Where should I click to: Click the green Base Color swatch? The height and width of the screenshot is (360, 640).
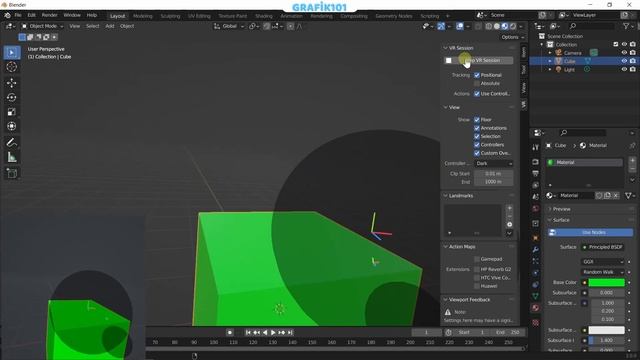click(607, 282)
